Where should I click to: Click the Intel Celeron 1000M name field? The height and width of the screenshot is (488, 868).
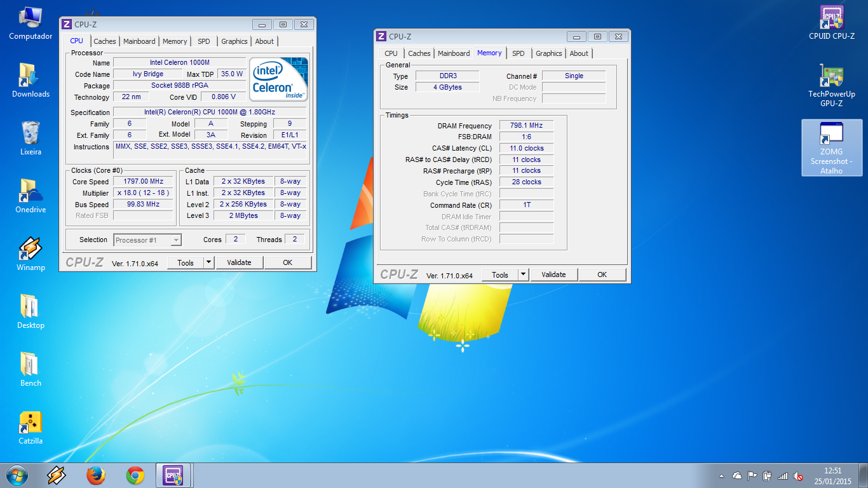point(179,62)
